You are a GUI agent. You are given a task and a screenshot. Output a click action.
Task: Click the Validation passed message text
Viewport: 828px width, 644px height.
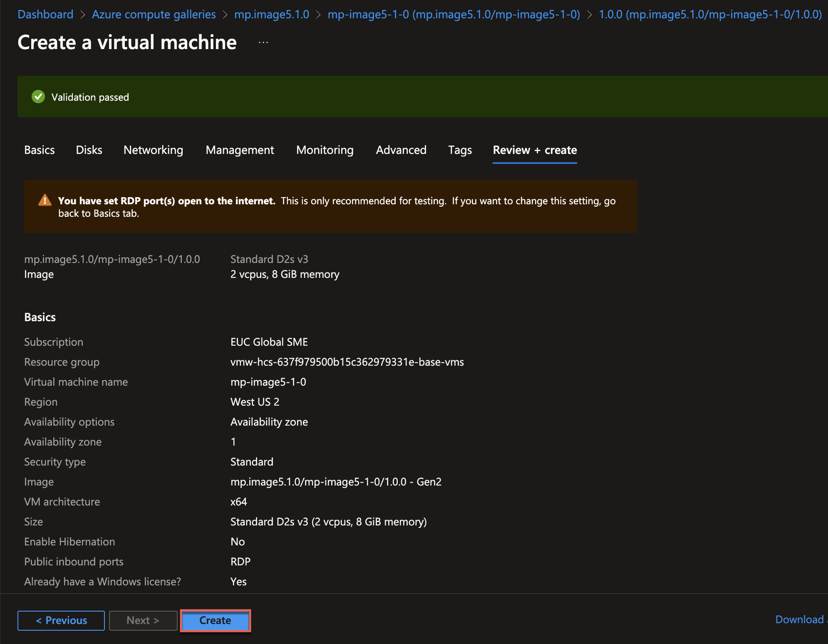click(x=90, y=97)
